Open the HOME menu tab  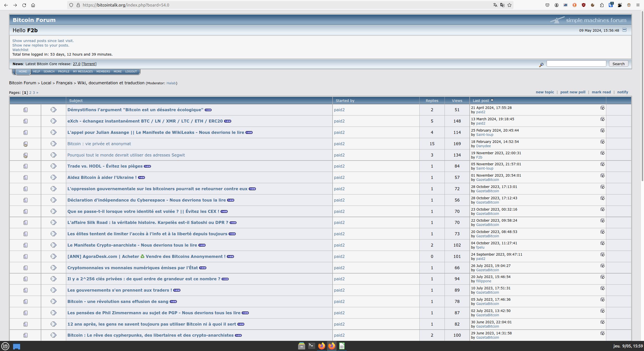23,71
